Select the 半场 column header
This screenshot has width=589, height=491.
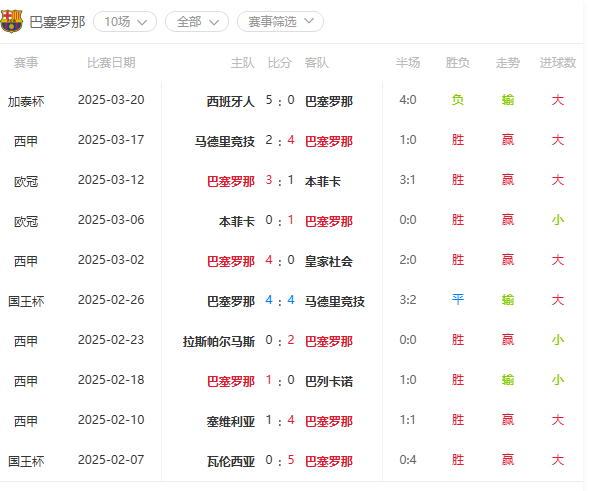[408, 63]
